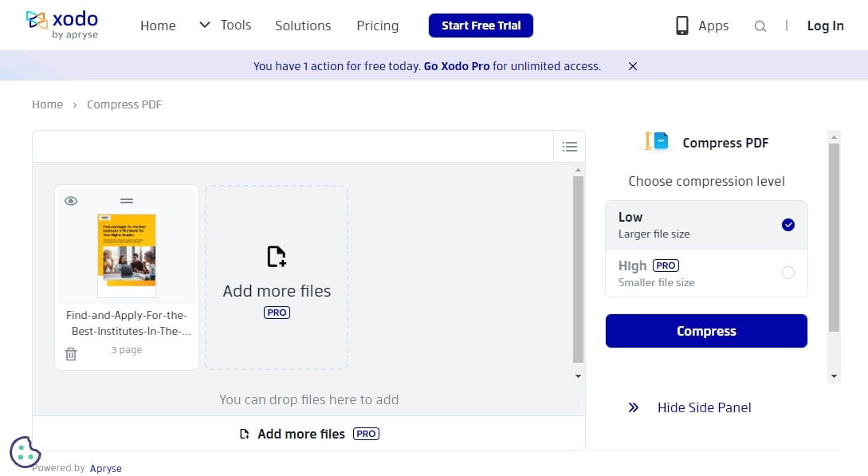The image size is (868, 476).
Task: Click the Xodo by Apryse logo
Action: (61, 24)
